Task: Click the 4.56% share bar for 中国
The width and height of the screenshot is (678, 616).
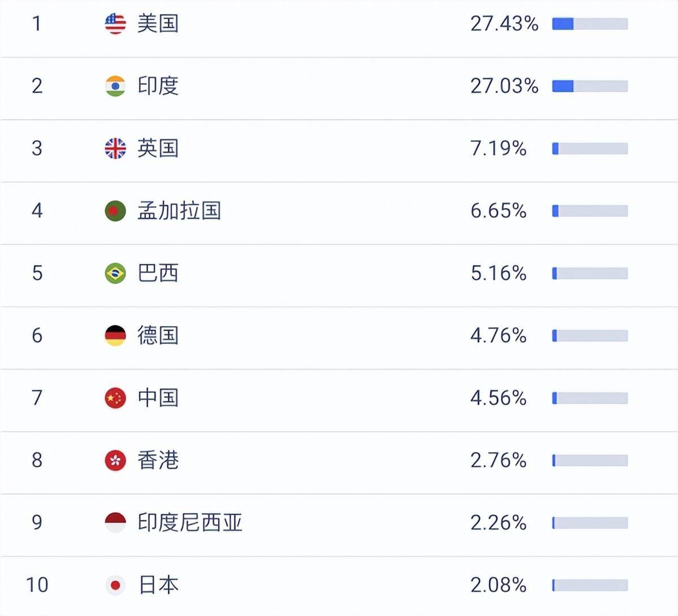Action: pyautogui.click(x=590, y=398)
